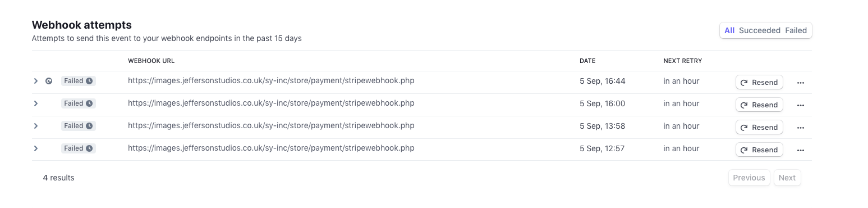Expand the 16:00 webhook attempt row

tap(35, 103)
